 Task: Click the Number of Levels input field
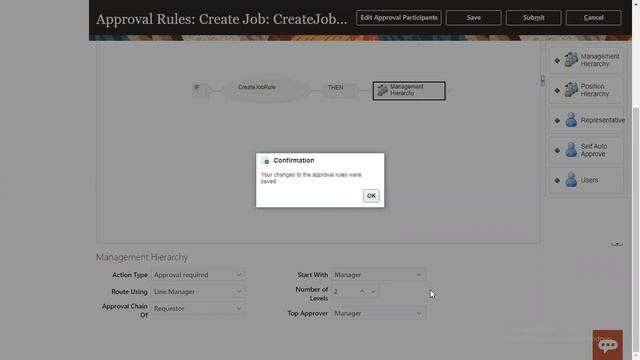point(344,291)
